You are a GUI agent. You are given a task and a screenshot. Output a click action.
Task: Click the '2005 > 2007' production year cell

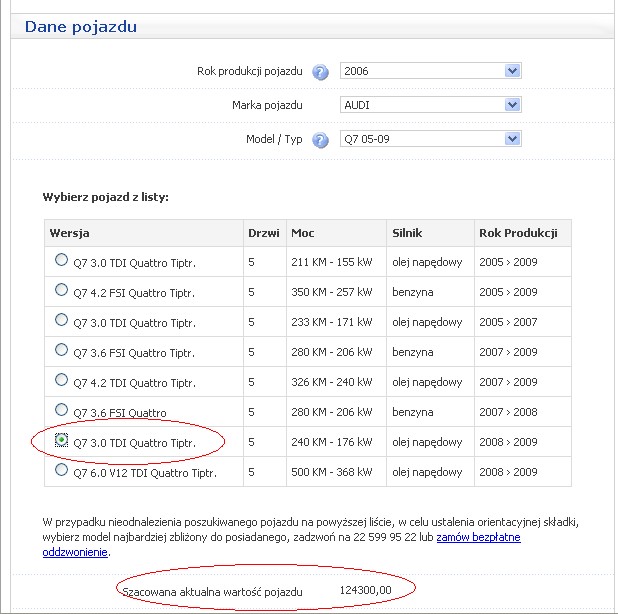523,322
